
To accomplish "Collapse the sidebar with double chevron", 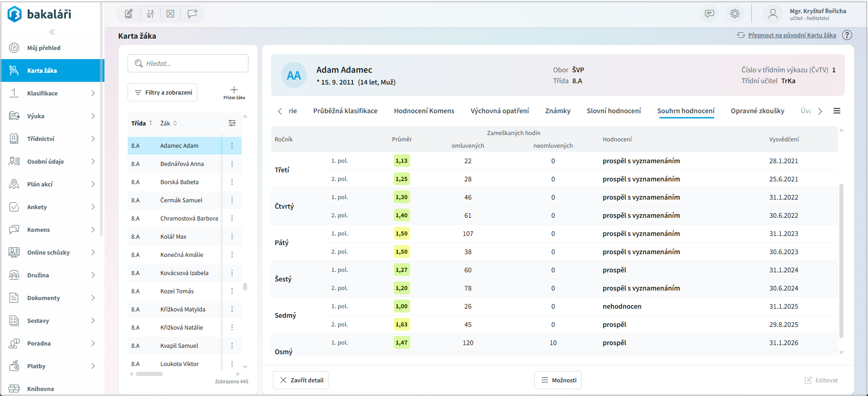I will (x=52, y=32).
